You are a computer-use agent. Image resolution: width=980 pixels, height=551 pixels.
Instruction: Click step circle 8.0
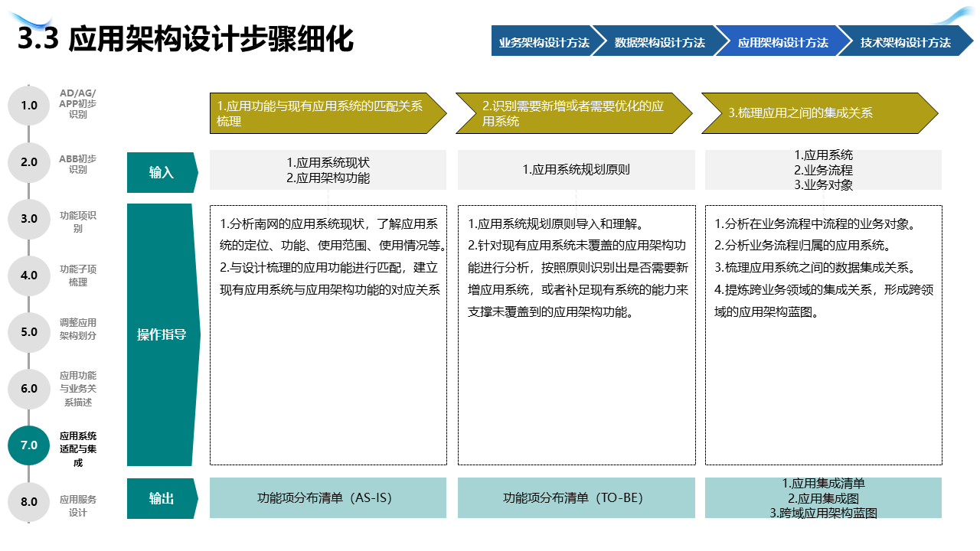tap(29, 501)
